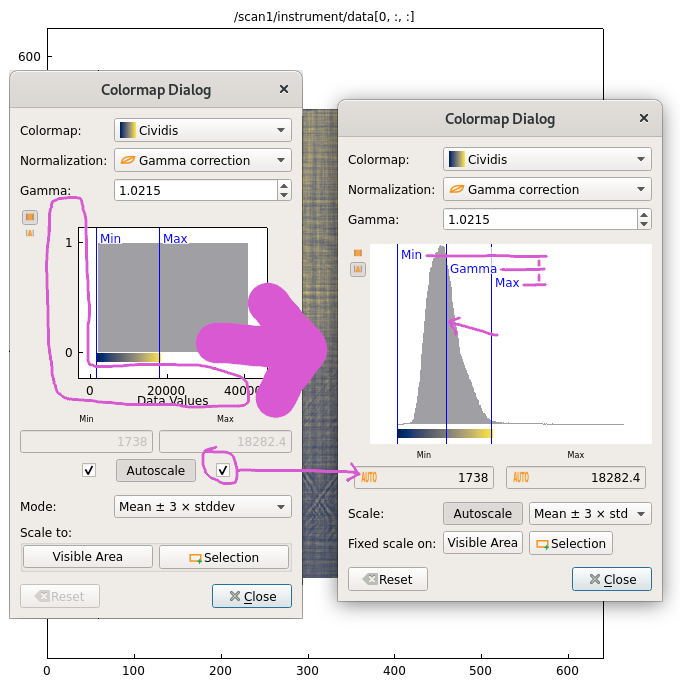680x697 pixels.
Task: Increase Gamma value in left dialog spinner
Action: (284, 185)
